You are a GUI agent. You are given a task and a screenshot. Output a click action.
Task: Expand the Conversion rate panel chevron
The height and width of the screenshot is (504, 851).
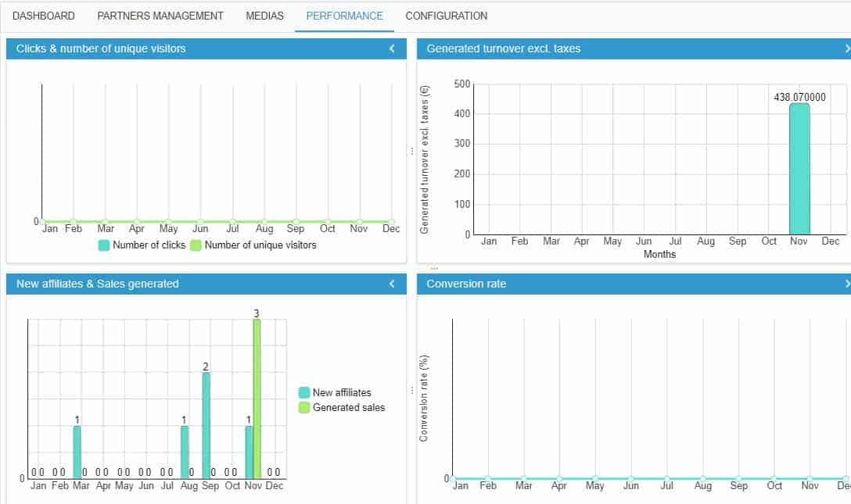click(847, 284)
